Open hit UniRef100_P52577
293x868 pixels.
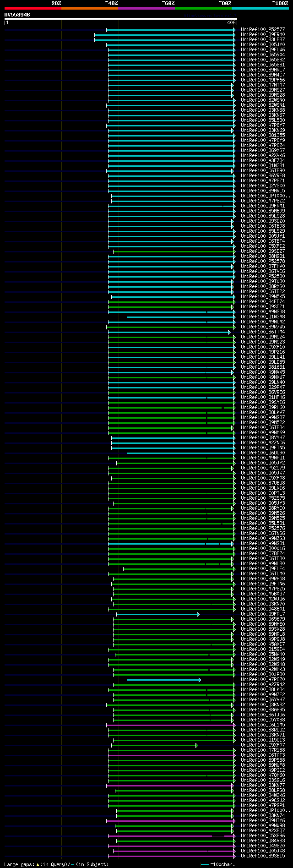263,30
